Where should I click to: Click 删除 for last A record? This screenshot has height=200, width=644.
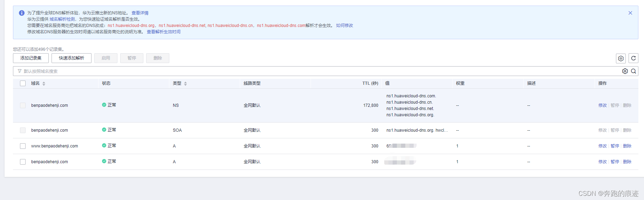point(627,162)
